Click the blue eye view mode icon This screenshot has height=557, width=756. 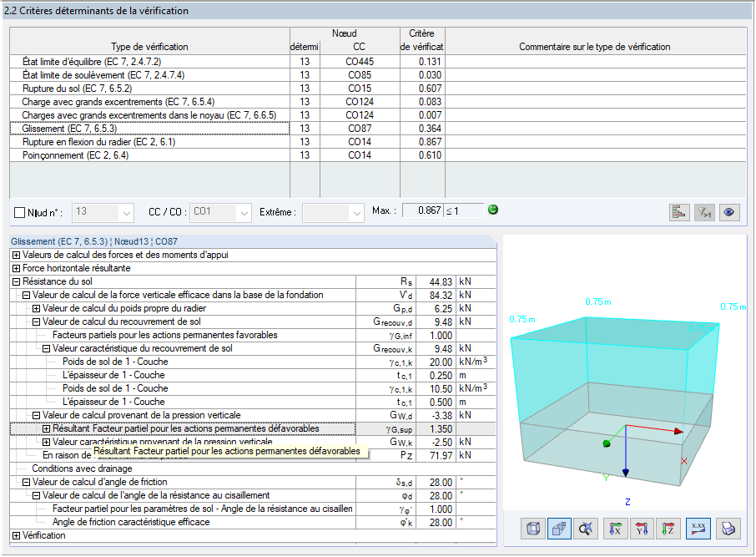[x=729, y=212]
